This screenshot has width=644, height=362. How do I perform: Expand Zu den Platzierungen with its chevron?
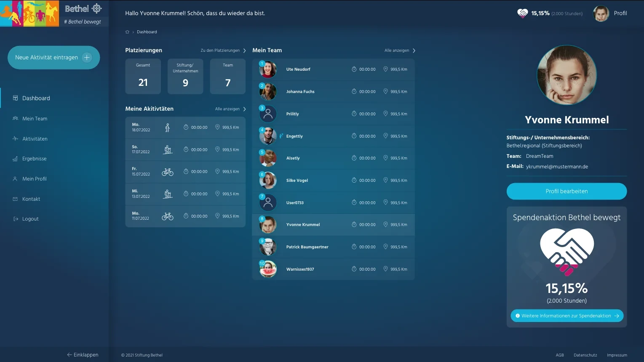(244, 50)
